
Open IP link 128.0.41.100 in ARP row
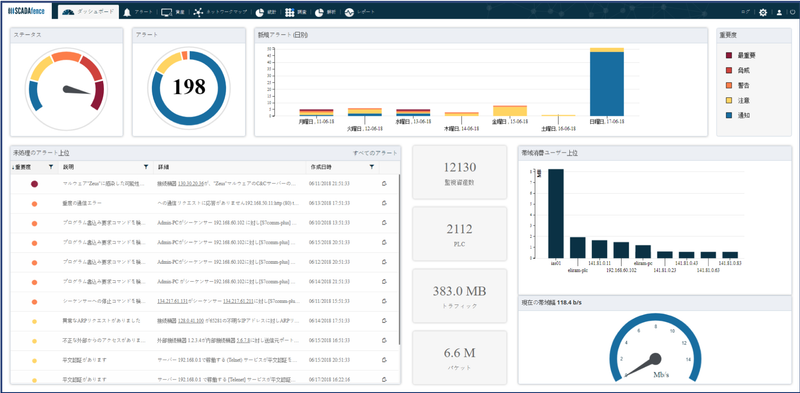[x=191, y=321]
